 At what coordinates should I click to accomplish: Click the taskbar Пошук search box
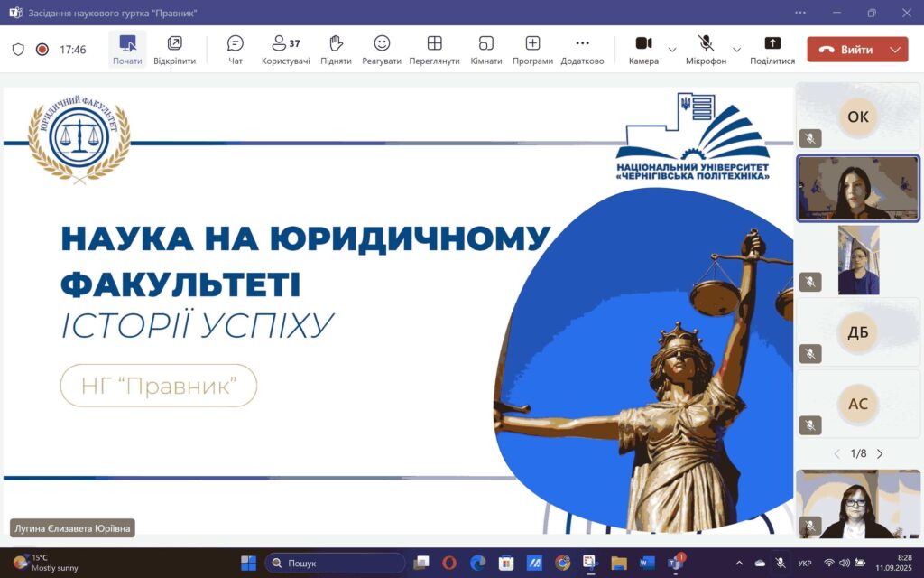(x=335, y=564)
